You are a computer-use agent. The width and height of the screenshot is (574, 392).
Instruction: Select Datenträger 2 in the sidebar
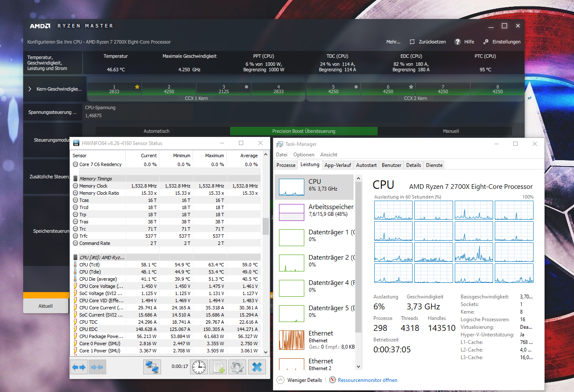pos(315,263)
